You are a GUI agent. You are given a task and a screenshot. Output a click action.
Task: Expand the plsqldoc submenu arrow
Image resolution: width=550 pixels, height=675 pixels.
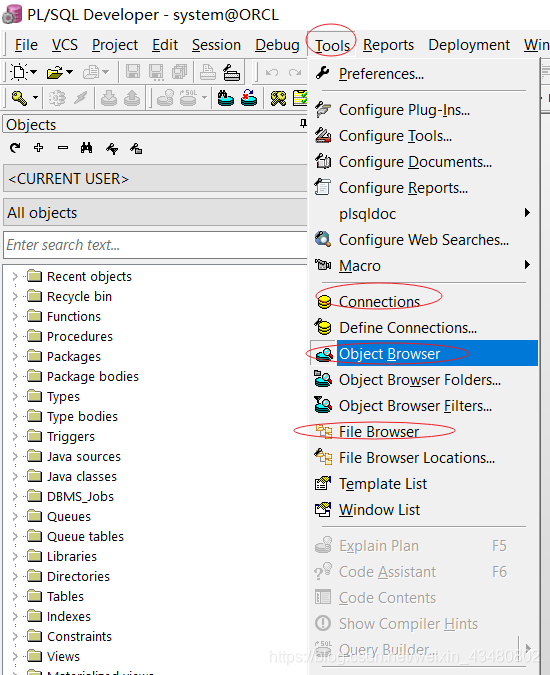pyautogui.click(x=527, y=213)
